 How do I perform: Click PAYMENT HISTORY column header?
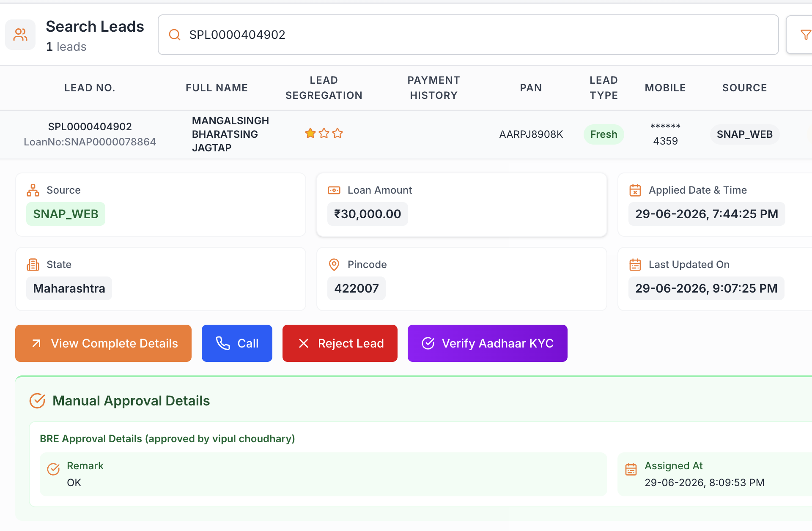pos(433,88)
